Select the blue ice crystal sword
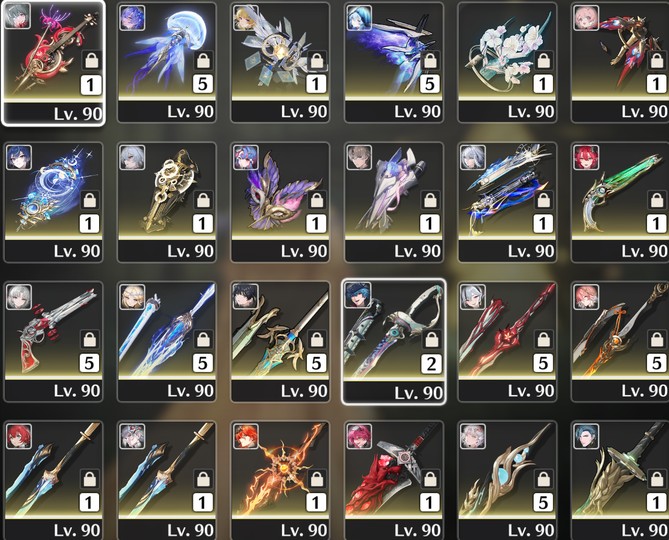The image size is (669, 540). pos(167,342)
